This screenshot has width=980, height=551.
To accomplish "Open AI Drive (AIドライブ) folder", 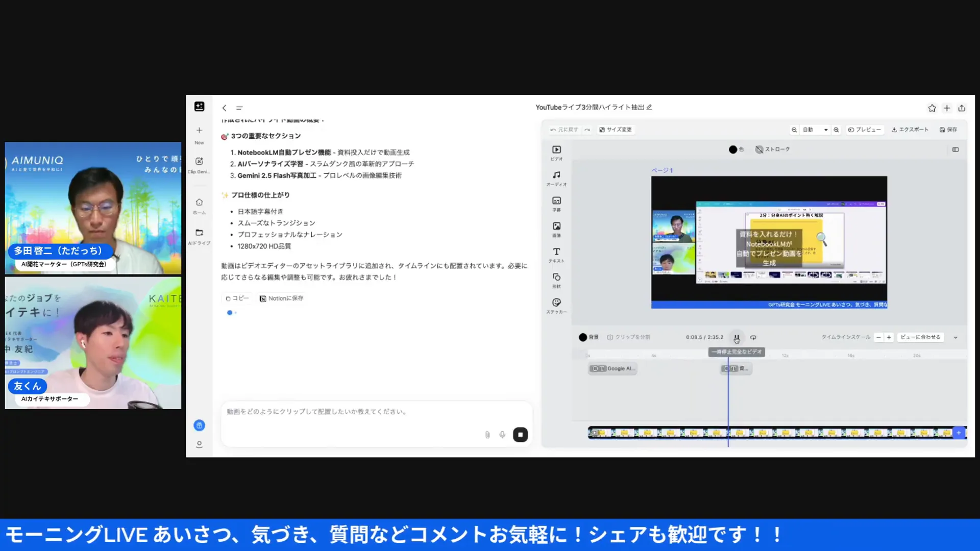I will point(199,237).
